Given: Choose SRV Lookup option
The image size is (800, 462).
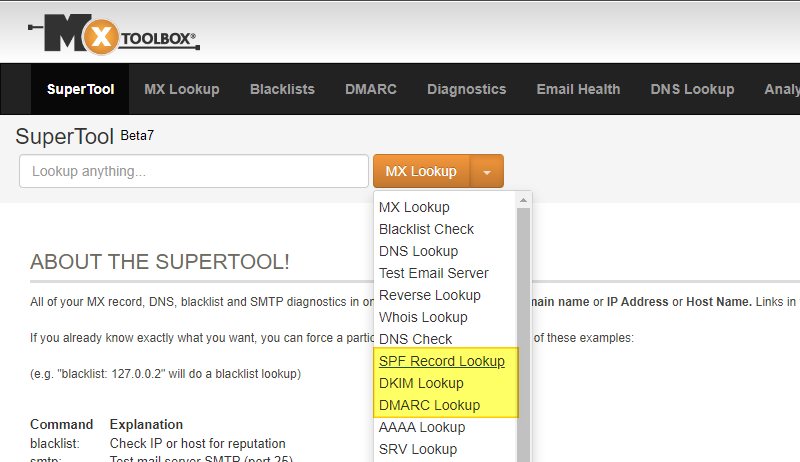Looking at the screenshot, I should [x=418, y=448].
